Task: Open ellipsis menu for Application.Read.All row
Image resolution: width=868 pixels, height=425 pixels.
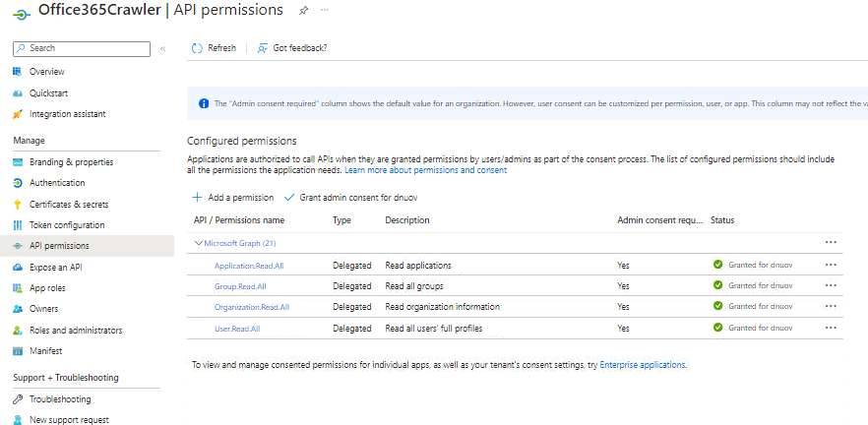Action: click(x=831, y=265)
